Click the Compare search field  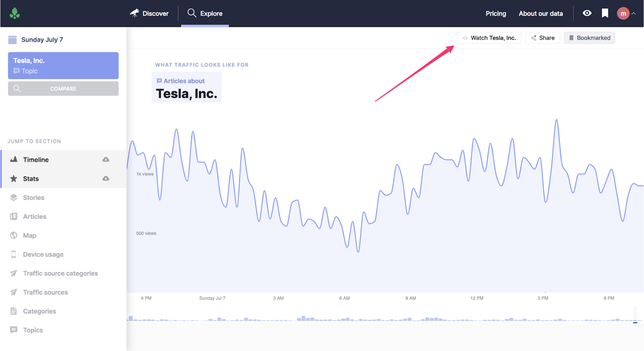(x=63, y=89)
